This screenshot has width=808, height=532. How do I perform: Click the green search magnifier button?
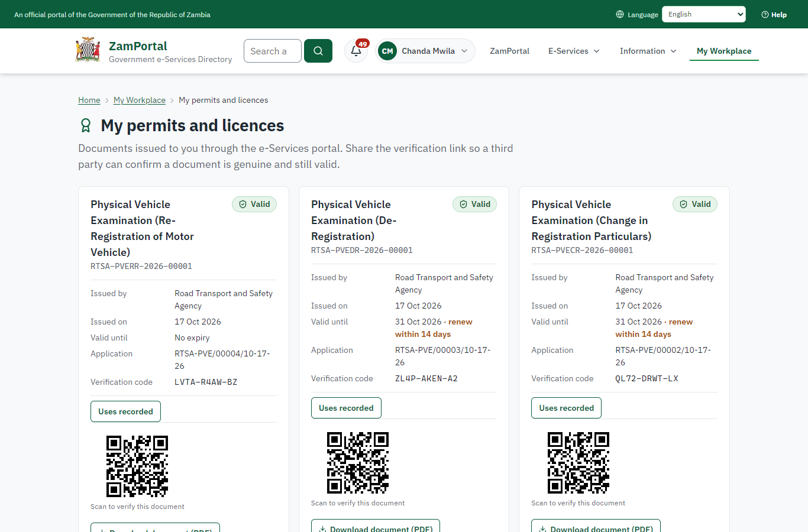[x=318, y=51]
